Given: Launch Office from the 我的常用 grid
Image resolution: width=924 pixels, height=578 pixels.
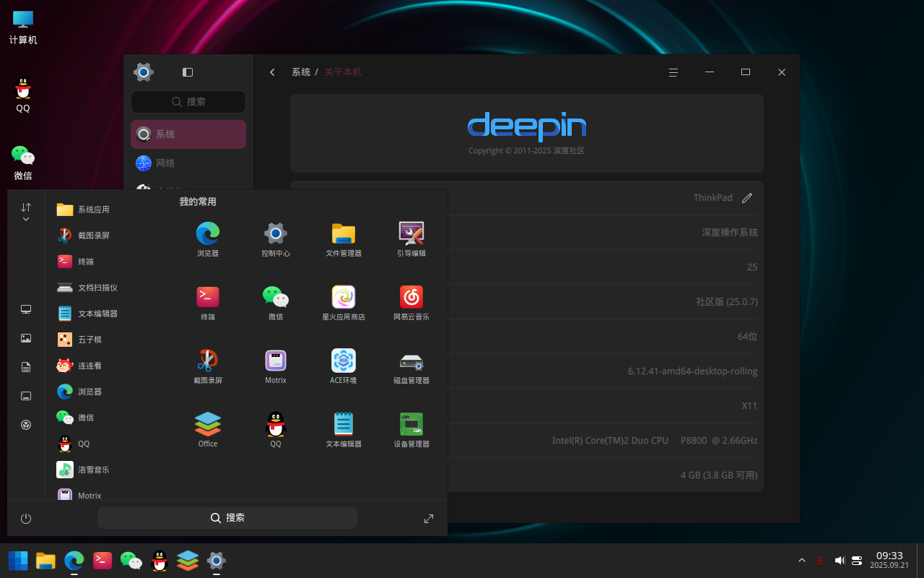Looking at the screenshot, I should tap(208, 430).
